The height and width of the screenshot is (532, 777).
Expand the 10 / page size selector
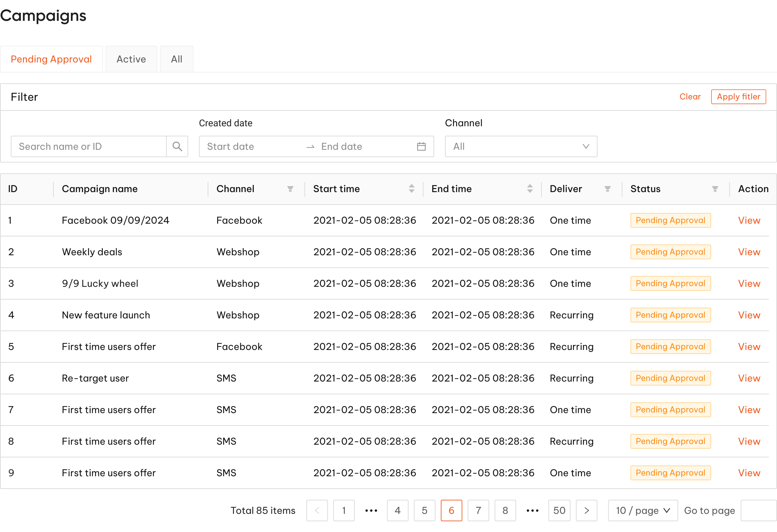[643, 511]
